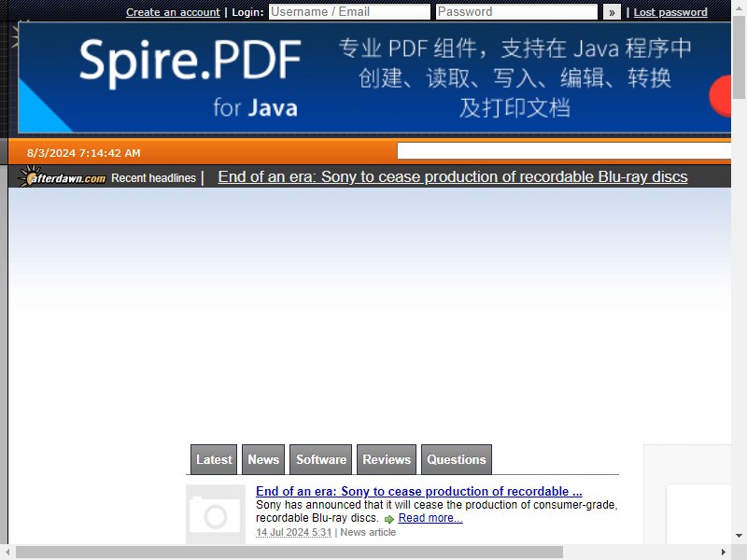Open the Sony Blu-ray headline in ticker
This screenshot has width=747, height=560.
[x=453, y=176]
